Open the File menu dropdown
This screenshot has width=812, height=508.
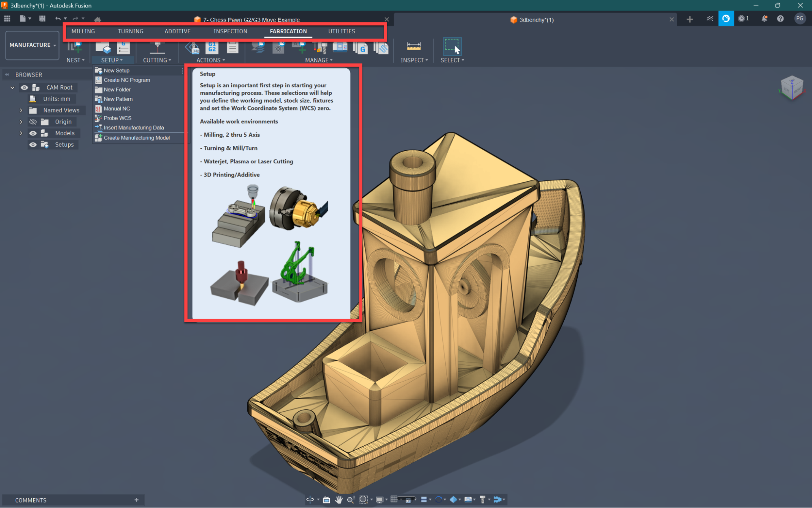[x=25, y=19]
